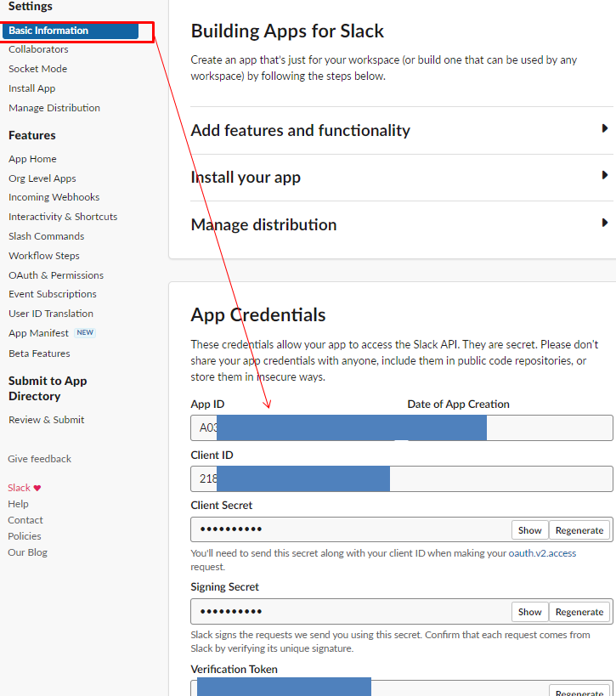Open App Manifest page
The image size is (616, 696).
pyautogui.click(x=38, y=333)
